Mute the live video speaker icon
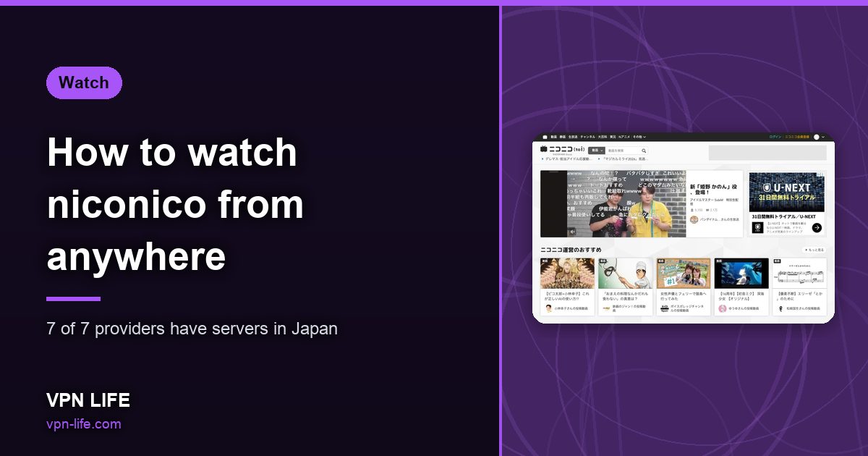The image size is (868, 456). click(x=571, y=232)
